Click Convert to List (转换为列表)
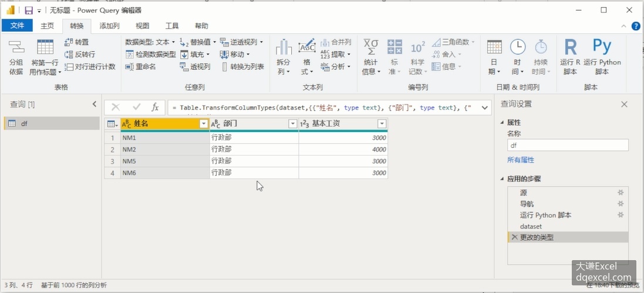The width and height of the screenshot is (644, 293). [242, 66]
